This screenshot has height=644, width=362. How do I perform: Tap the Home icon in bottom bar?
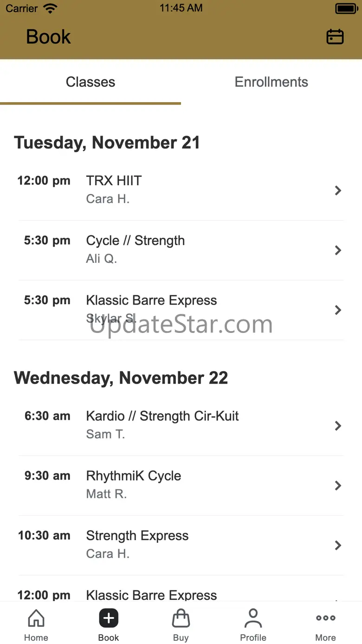click(x=36, y=618)
